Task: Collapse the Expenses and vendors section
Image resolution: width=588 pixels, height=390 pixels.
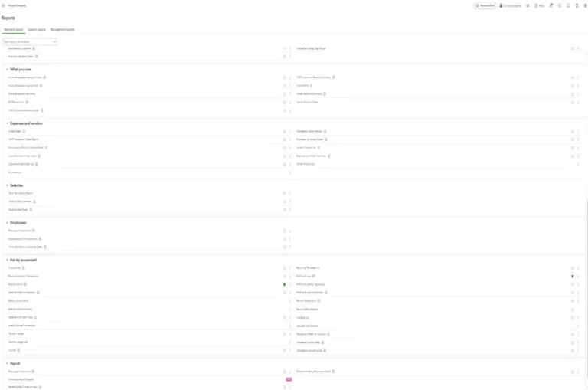Action: pos(7,123)
